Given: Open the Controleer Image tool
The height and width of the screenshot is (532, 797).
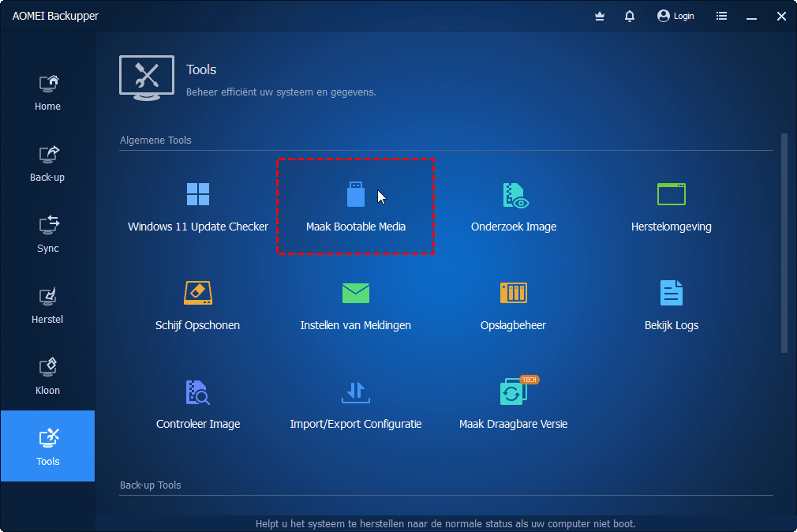Looking at the screenshot, I should 198,404.
